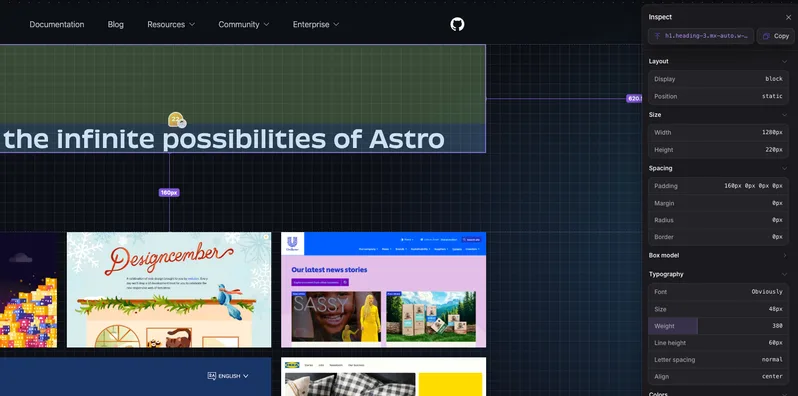The height and width of the screenshot is (396, 798).
Task: Open the colorful blocks showcase thumbnail
Action: [28, 290]
